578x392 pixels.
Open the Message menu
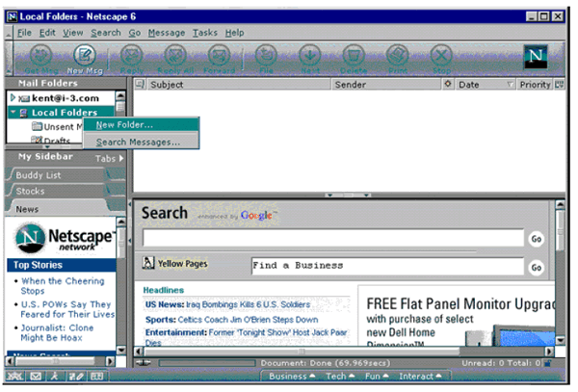[x=167, y=33]
